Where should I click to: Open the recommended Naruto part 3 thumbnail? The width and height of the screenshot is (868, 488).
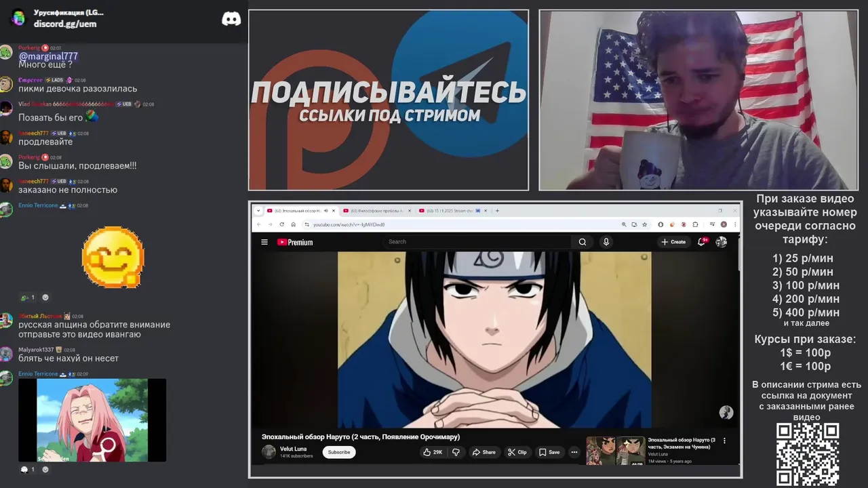click(616, 451)
